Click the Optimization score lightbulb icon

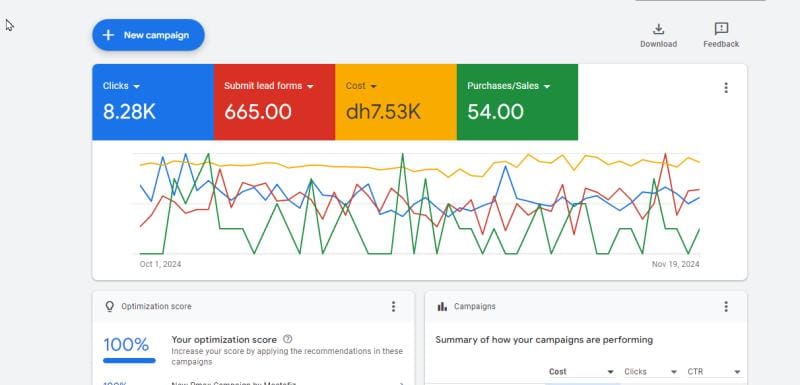(x=109, y=306)
